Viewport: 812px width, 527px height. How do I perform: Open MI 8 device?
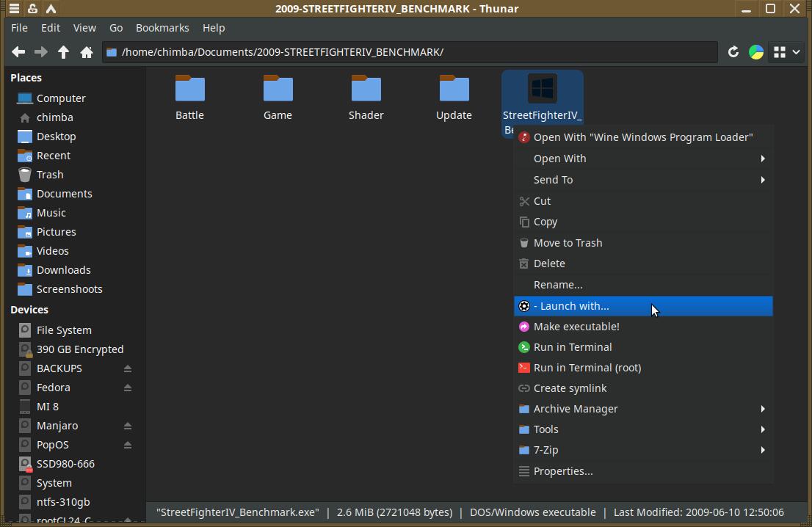73,407
